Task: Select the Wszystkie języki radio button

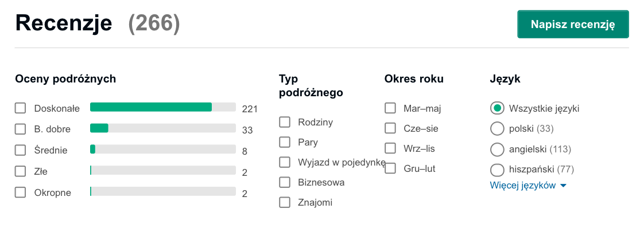Action: click(497, 108)
